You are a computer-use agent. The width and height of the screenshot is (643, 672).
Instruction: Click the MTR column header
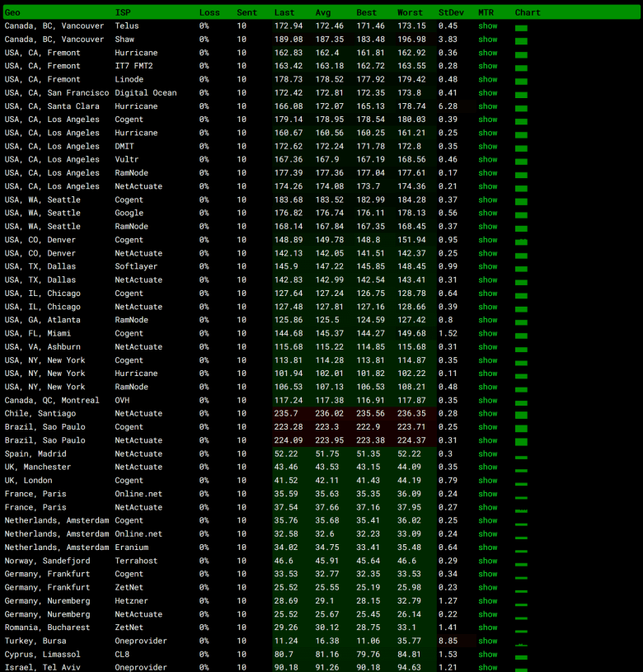coord(486,12)
